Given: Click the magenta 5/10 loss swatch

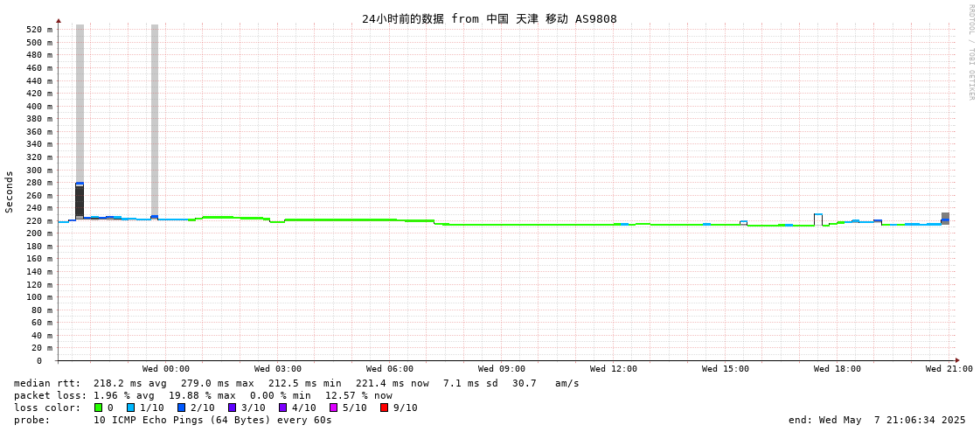Looking at the screenshot, I should point(333,408).
